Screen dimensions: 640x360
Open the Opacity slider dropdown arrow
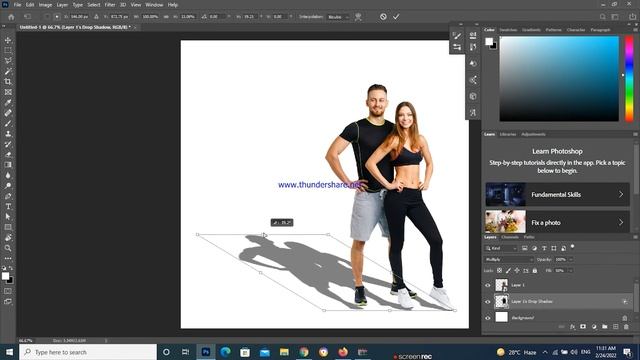[571, 260]
